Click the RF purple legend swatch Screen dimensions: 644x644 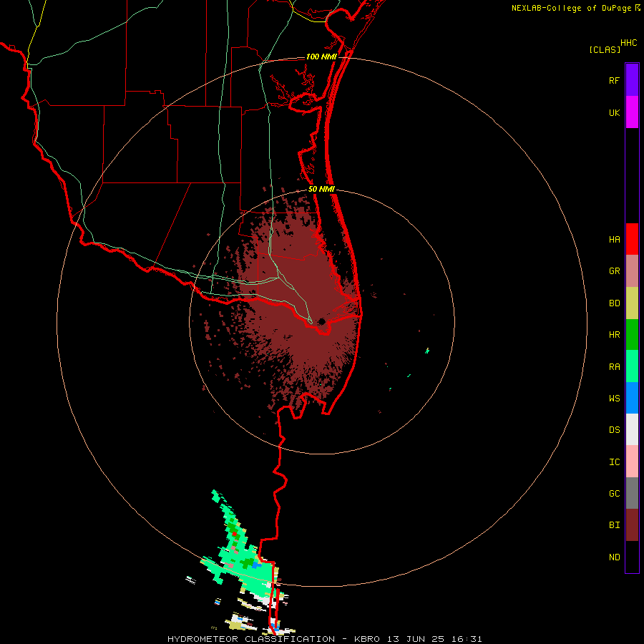coord(632,80)
